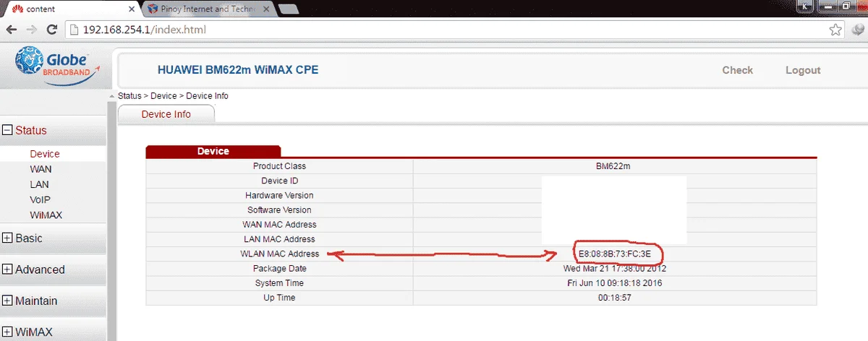Click the Software Version label
Screen dimensions: 868x341
coord(279,210)
